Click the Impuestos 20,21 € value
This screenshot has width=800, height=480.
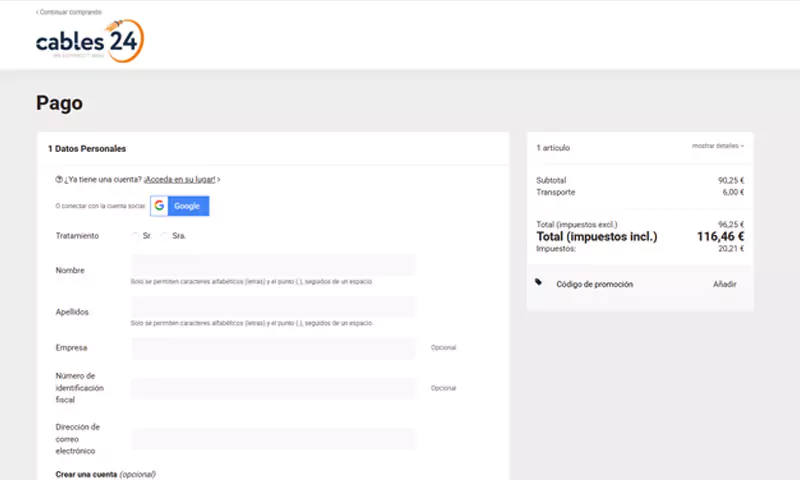pos(731,249)
